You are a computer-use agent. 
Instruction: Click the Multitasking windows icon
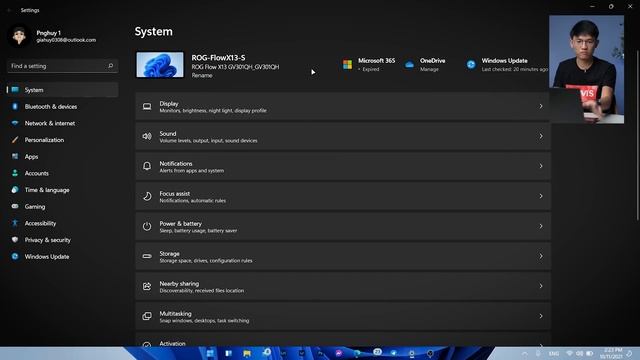tap(147, 316)
